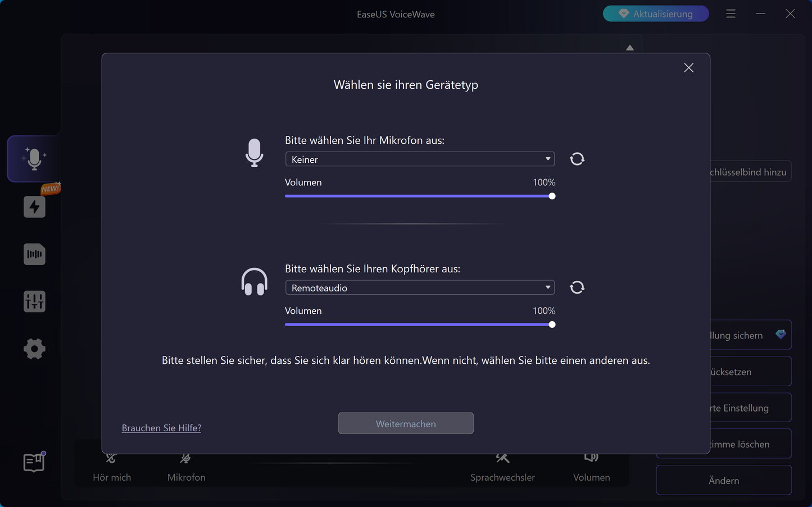Toggle Hör mich at the bottom bar
812x507 pixels.
pos(112,468)
